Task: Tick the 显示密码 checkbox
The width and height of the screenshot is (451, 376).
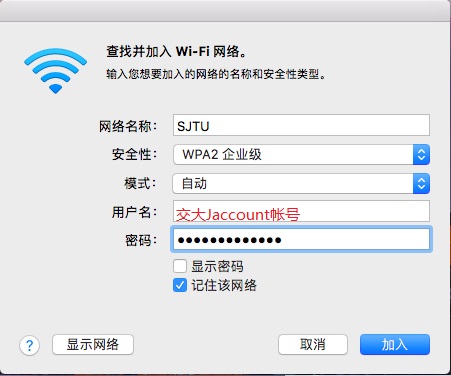Action: [180, 266]
